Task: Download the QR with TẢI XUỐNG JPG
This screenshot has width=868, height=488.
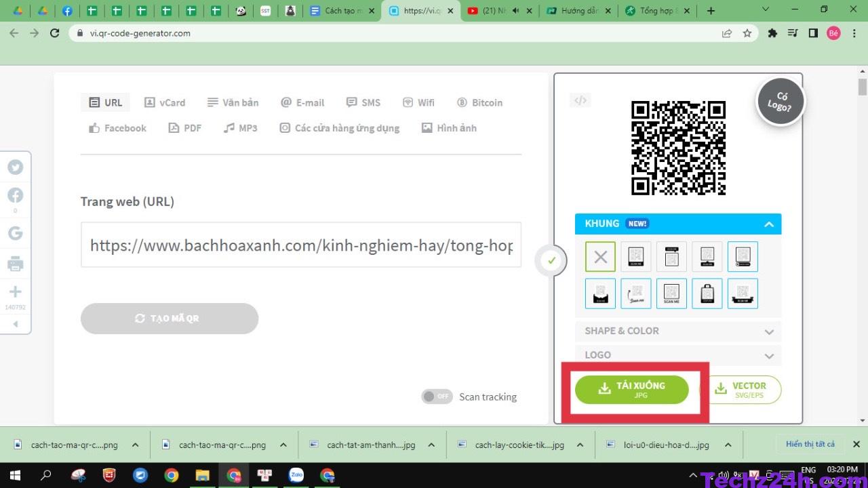Action: 631,390
